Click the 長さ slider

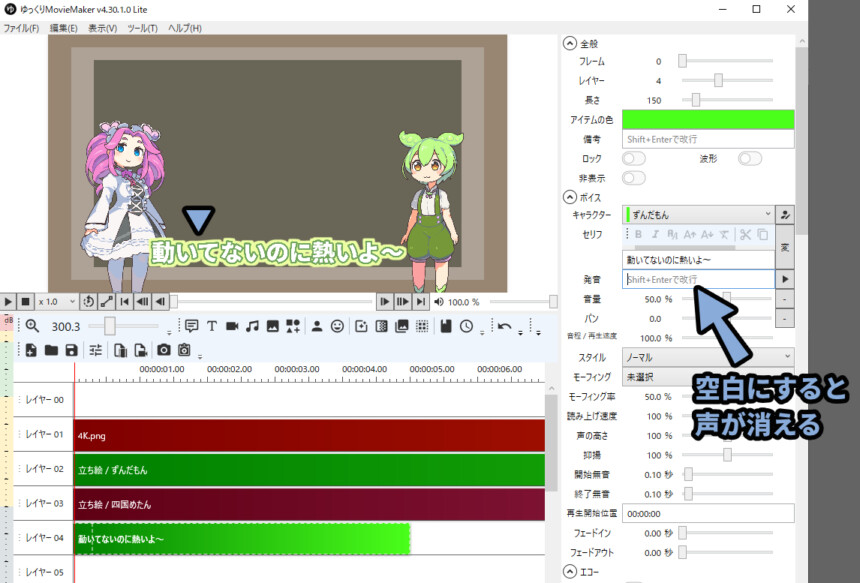[x=727, y=100]
